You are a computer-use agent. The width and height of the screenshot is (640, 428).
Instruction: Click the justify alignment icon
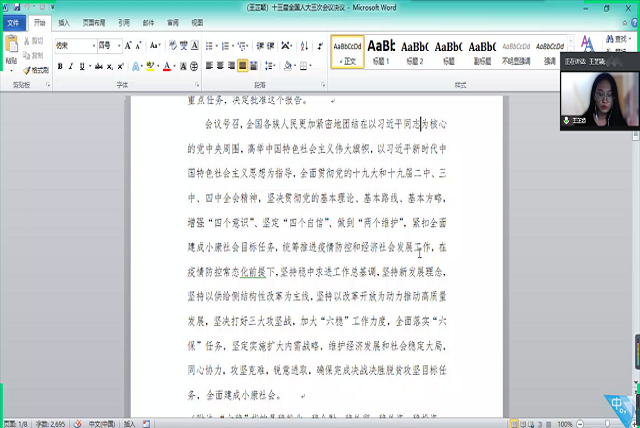tap(243, 66)
